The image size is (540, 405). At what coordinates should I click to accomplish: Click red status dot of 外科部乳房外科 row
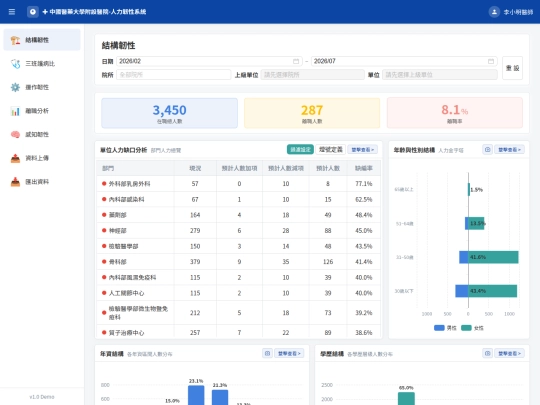[x=104, y=184]
